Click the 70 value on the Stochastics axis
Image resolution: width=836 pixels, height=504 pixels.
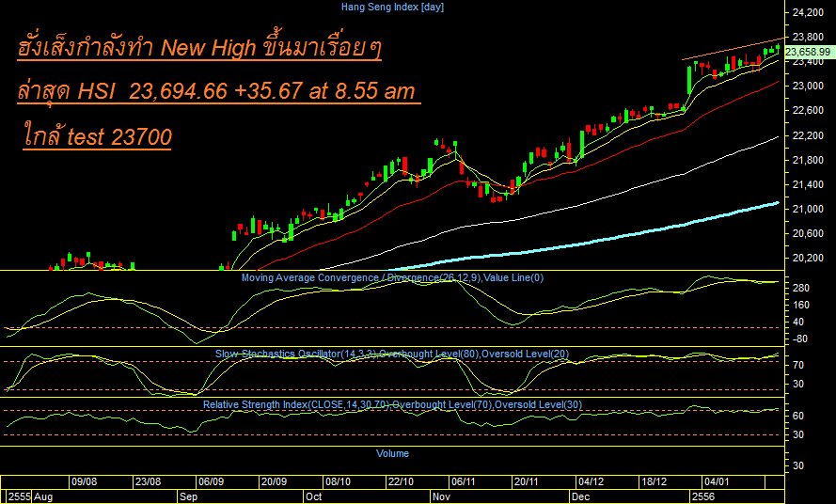(x=798, y=366)
